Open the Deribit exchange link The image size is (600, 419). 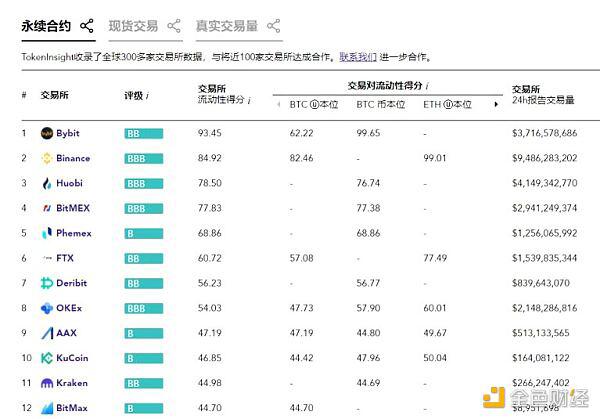[72, 283]
